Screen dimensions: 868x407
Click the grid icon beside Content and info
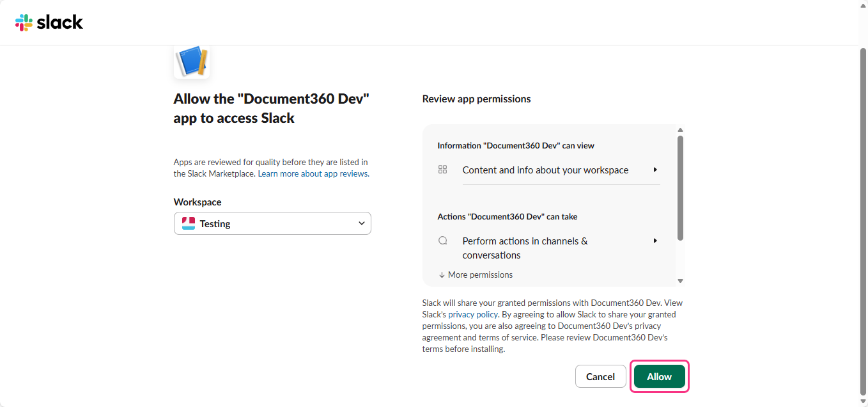(x=442, y=170)
